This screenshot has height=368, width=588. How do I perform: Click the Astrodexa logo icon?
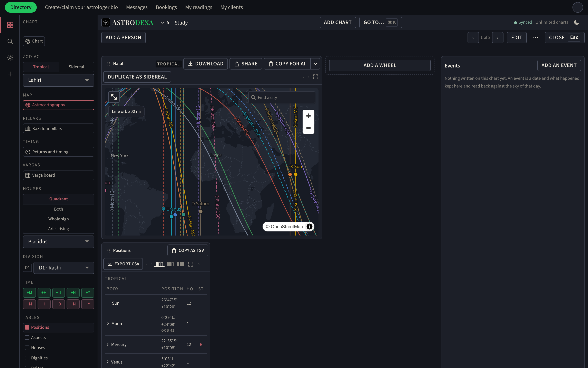(x=106, y=22)
